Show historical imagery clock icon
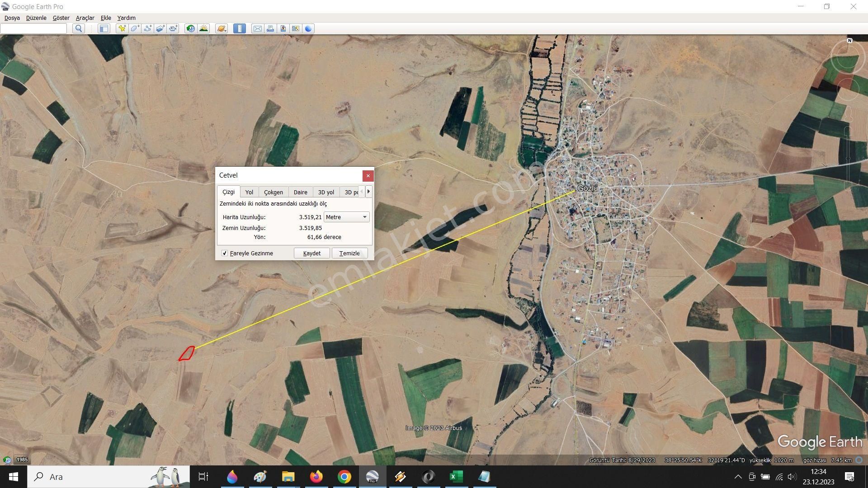Screen dimensions: 868x488 (191, 28)
